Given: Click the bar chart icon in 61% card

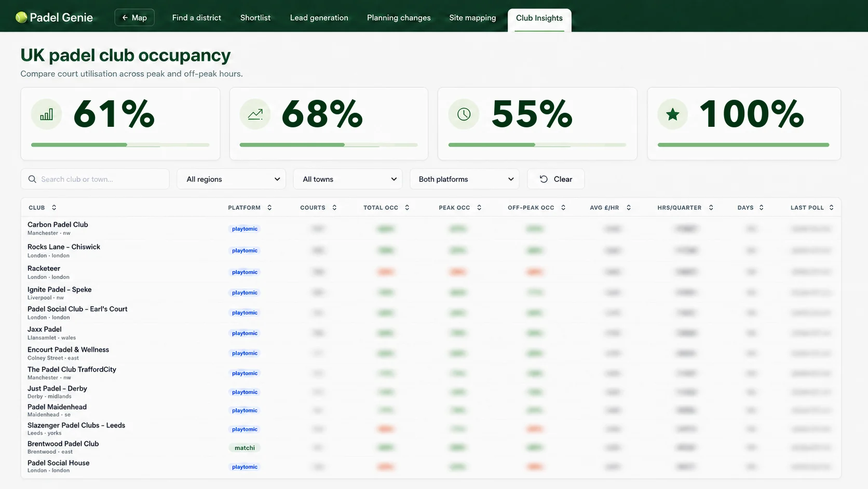Looking at the screenshot, I should tap(46, 114).
